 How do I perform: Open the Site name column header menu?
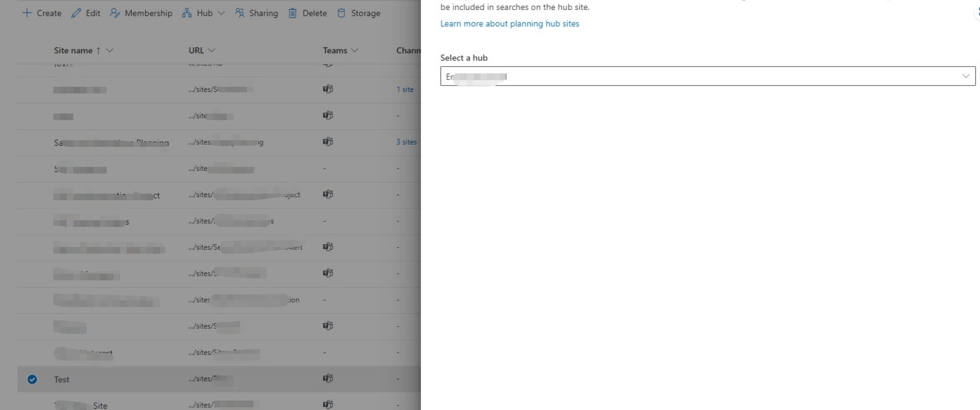(x=83, y=50)
